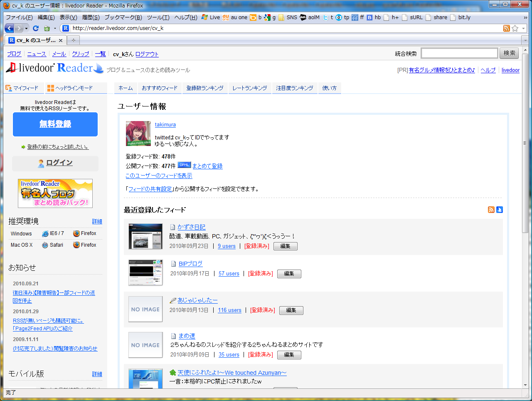The width and height of the screenshot is (532, 401).
Task: Open the 'hb' Hatena bookmark
Action: coord(373,17)
